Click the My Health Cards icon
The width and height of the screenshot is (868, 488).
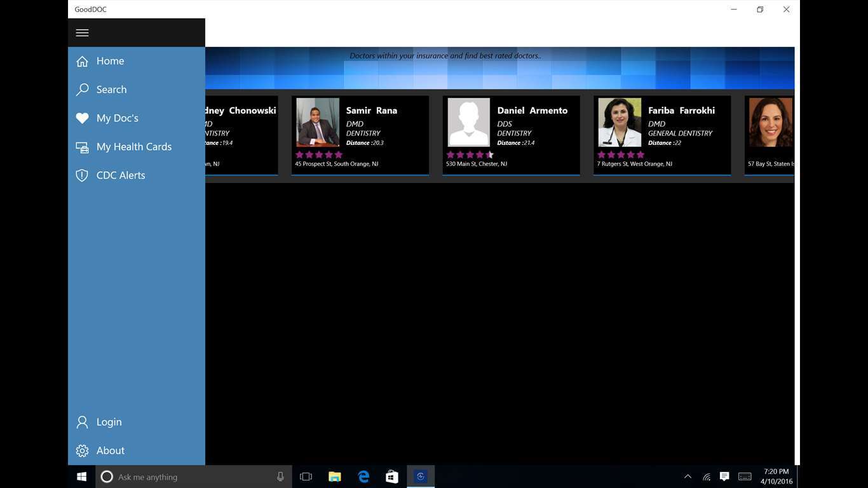(x=82, y=147)
